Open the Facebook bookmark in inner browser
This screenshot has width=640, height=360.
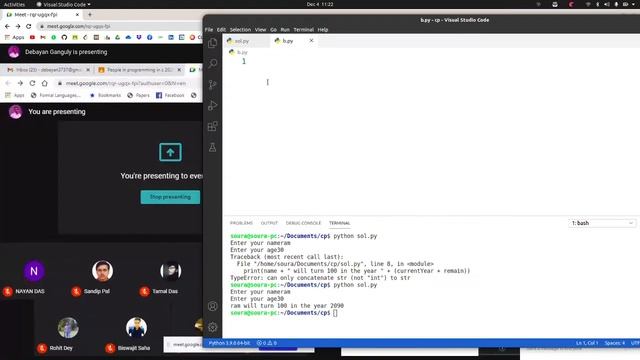coord(170,95)
